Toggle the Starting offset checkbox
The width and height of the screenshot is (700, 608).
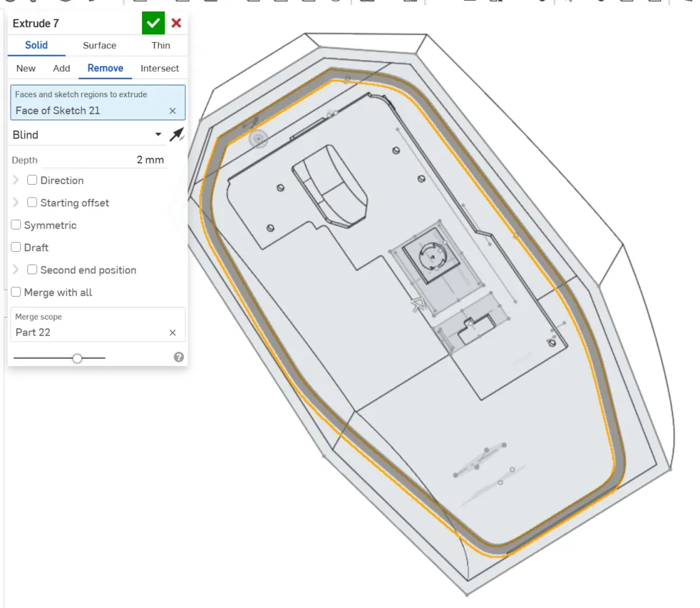click(32, 203)
